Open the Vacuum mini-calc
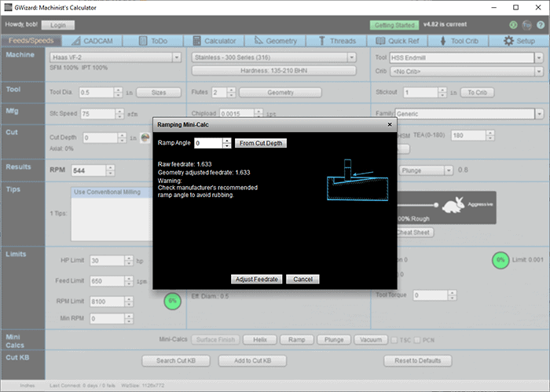Screen dimensions: 550x392 (371, 339)
